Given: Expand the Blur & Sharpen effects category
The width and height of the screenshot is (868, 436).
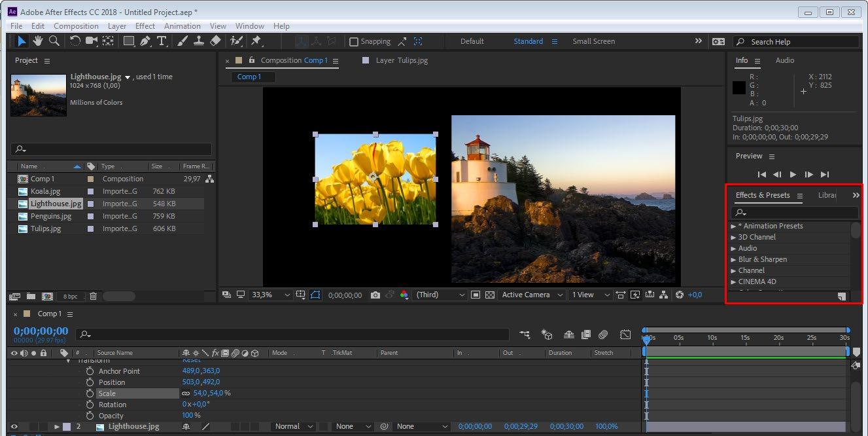Looking at the screenshot, I should coord(733,260).
